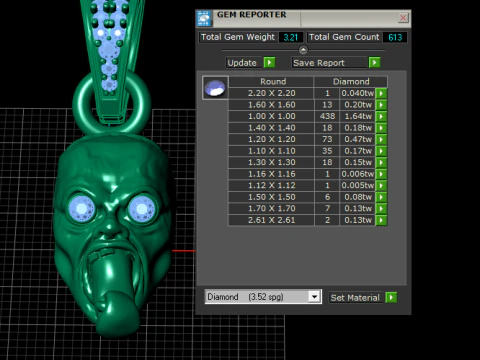
Task: Click the green arrow for 2.20 X 2.20 row
Action: tap(381, 93)
